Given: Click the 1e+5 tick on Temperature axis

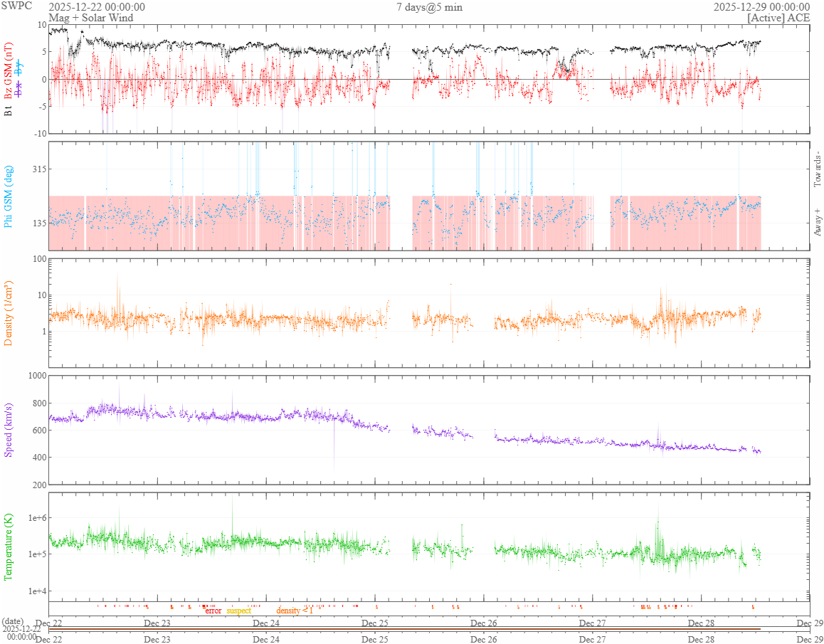Looking at the screenshot, I should click(36, 554).
